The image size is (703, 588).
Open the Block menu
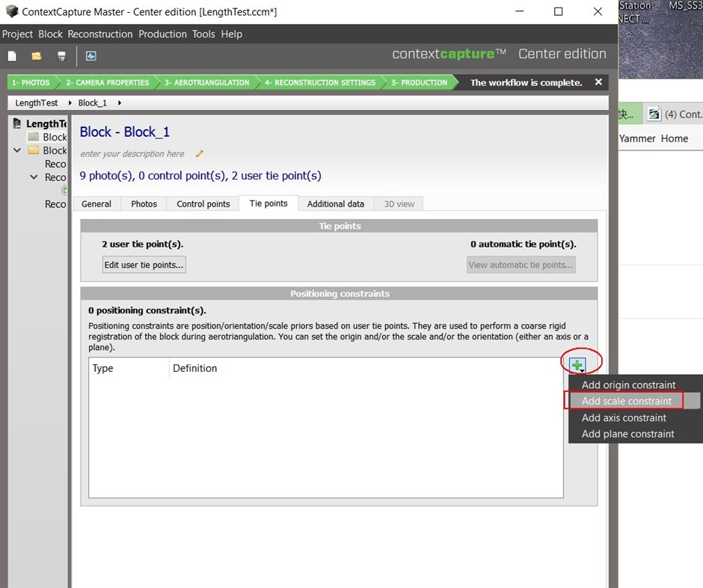coord(50,34)
